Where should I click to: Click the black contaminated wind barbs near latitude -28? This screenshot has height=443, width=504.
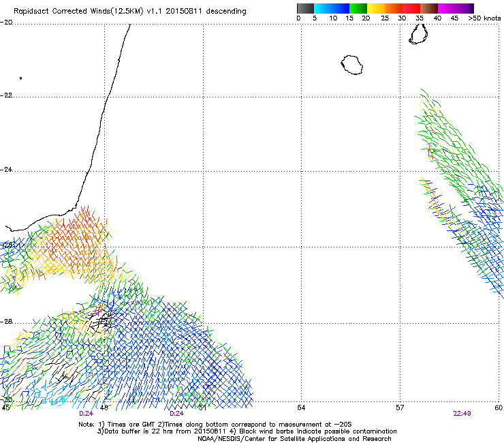[100, 320]
